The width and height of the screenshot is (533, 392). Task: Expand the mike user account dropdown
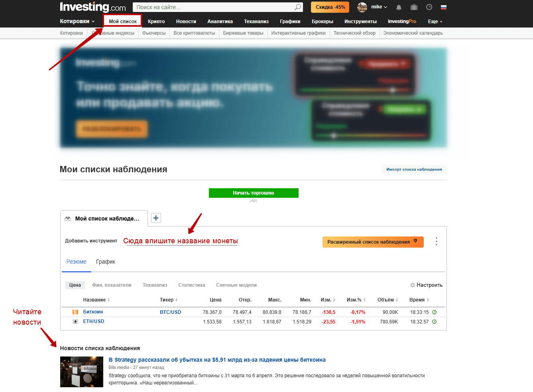click(x=372, y=7)
